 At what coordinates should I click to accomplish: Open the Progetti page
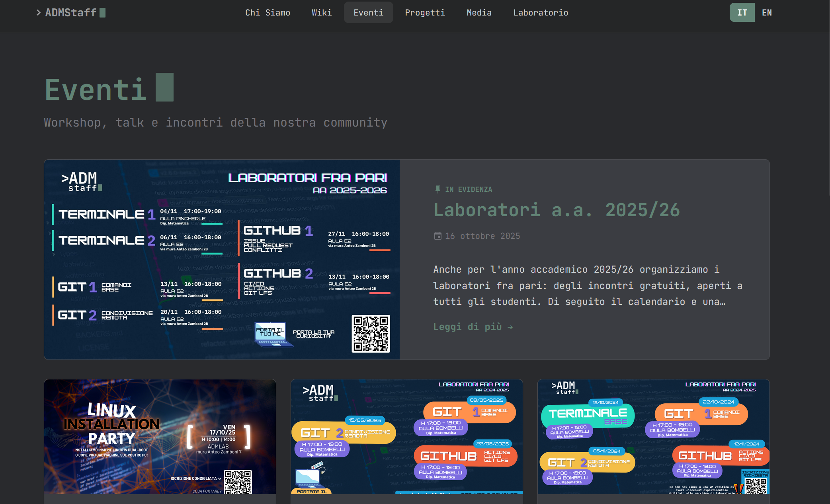tap(425, 13)
